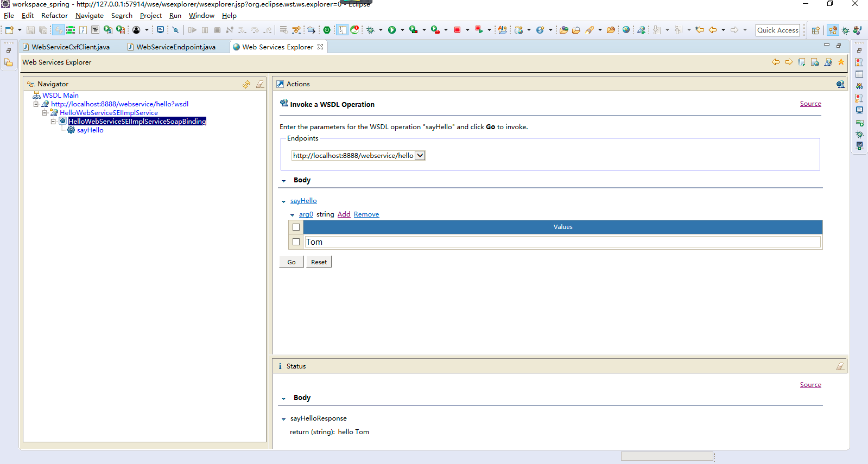Image resolution: width=868 pixels, height=464 pixels.
Task: Click the Step Over icon
Action: click(x=255, y=30)
